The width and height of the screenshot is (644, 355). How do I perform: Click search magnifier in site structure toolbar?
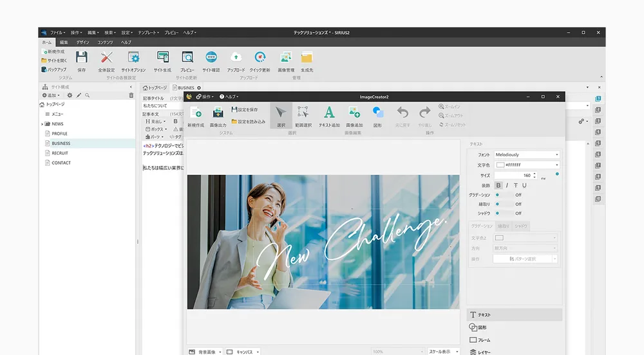pos(87,95)
